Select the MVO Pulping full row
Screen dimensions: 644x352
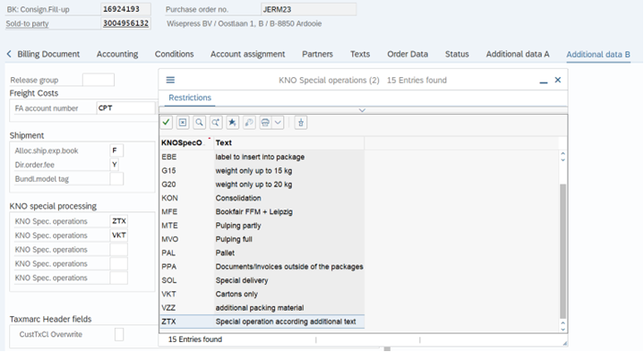tap(262, 239)
